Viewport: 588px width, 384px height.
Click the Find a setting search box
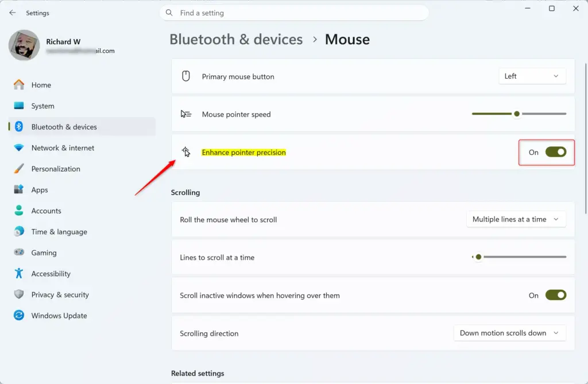coord(295,13)
